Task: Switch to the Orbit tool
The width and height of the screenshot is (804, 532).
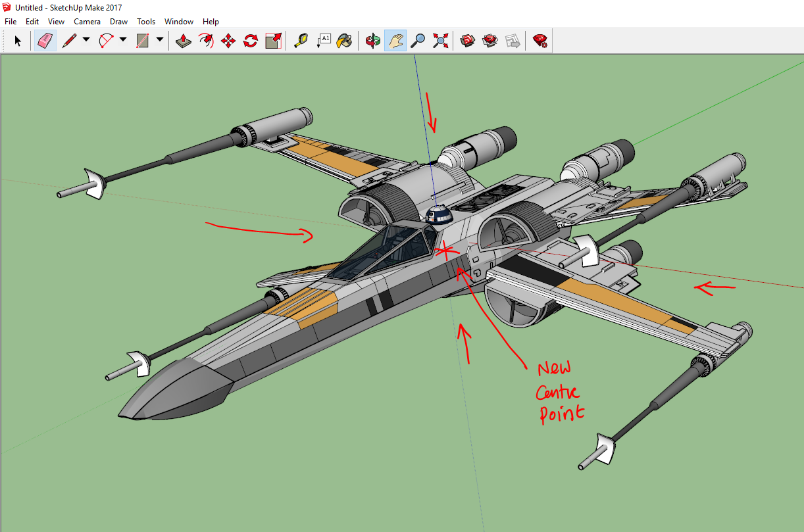Action: coord(373,41)
